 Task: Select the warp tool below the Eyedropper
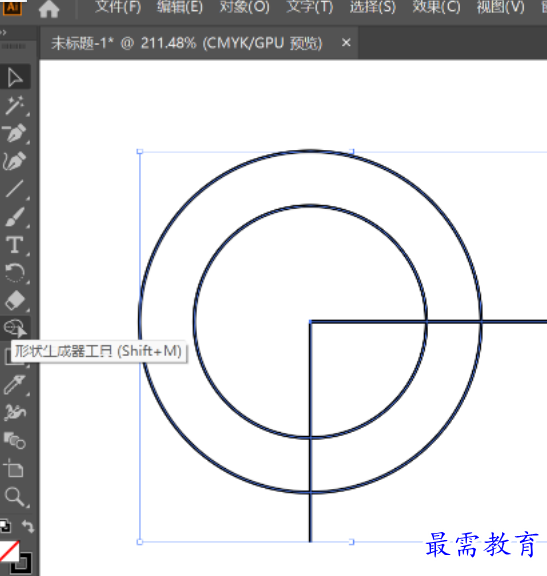pos(15,412)
